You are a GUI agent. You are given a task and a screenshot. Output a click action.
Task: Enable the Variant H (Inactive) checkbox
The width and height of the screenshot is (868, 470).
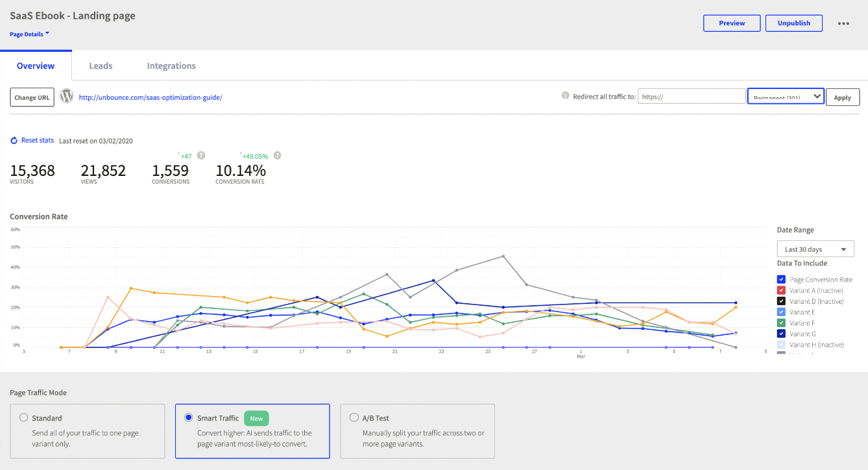click(780, 345)
